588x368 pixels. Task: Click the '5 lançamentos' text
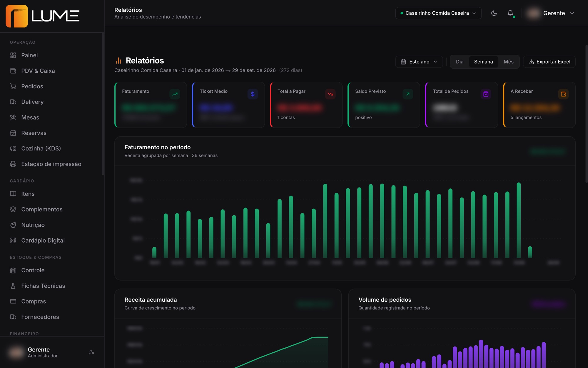click(526, 117)
